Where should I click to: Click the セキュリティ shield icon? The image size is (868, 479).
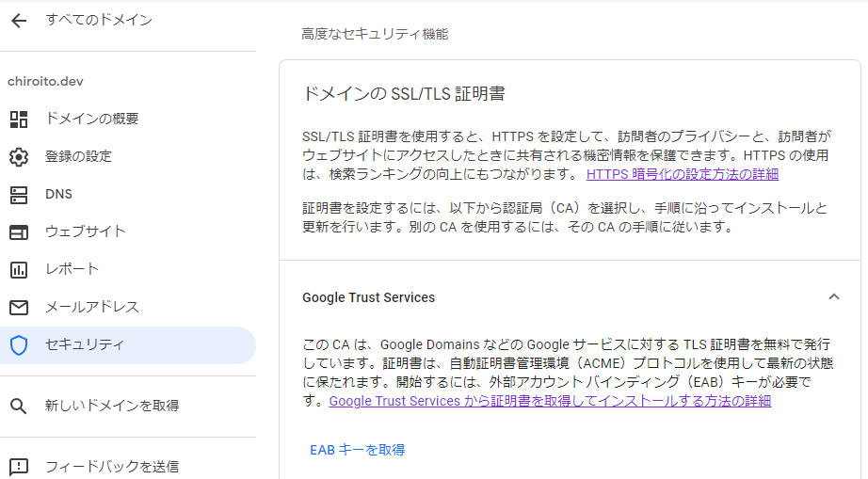coord(19,345)
